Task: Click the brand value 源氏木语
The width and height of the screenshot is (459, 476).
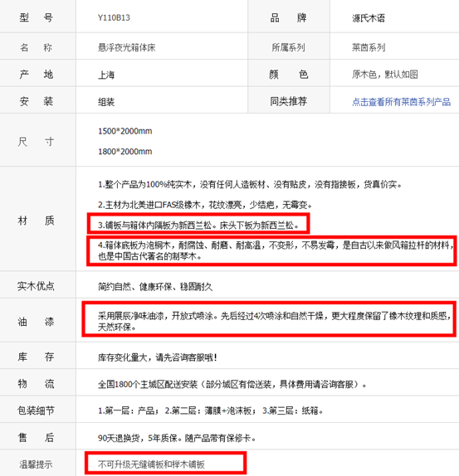Action: [x=369, y=18]
